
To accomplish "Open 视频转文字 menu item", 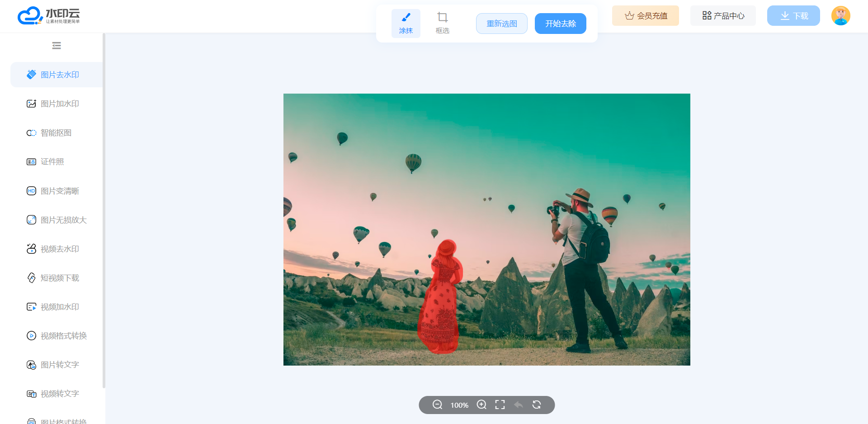I will [x=57, y=394].
